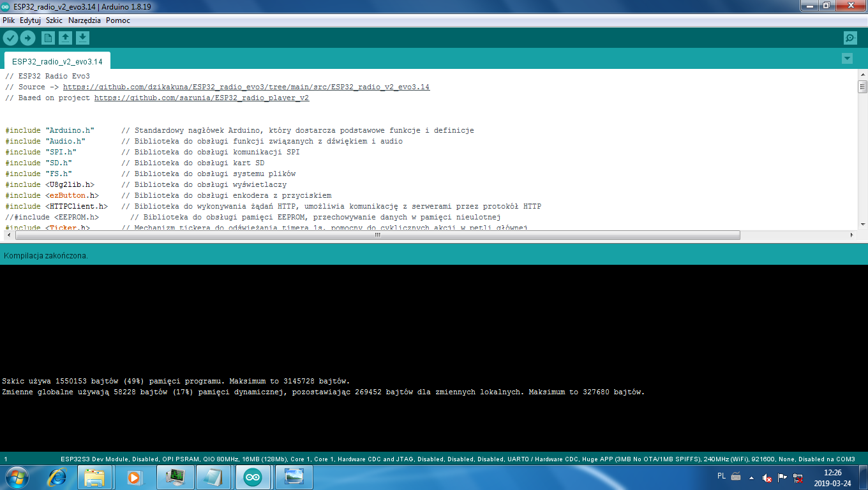868x490 pixels.
Task: Open a sketch with the Open icon
Action: pyautogui.click(x=65, y=38)
